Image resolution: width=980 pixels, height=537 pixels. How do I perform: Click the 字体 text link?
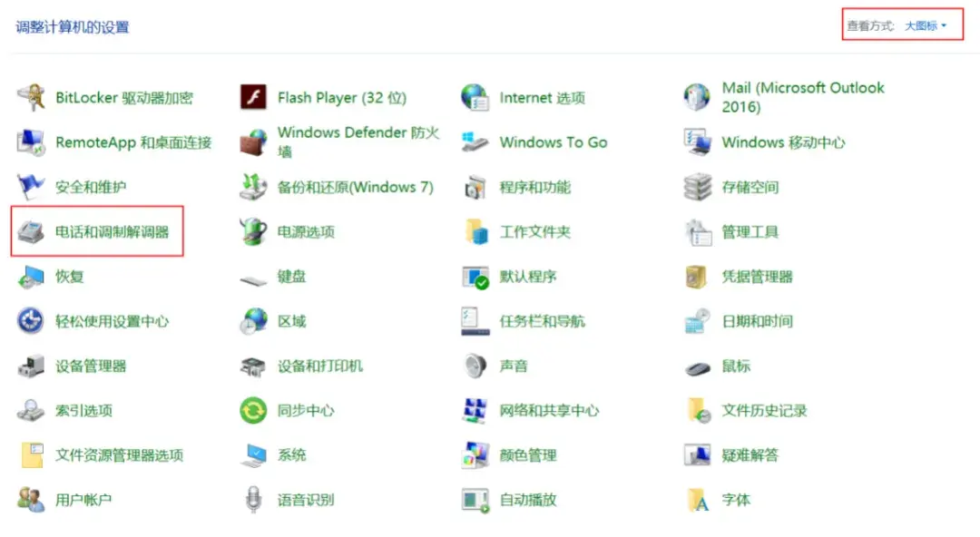pyautogui.click(x=736, y=500)
